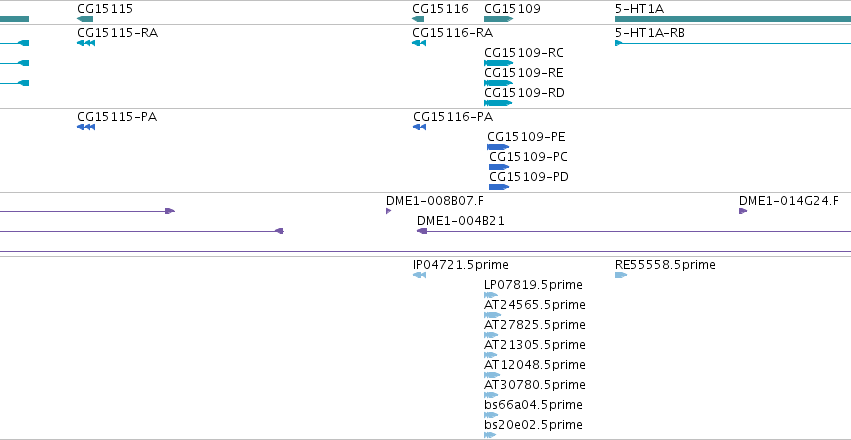Select the CG15109-RD transcript feature
The image size is (851, 440).
(x=498, y=103)
